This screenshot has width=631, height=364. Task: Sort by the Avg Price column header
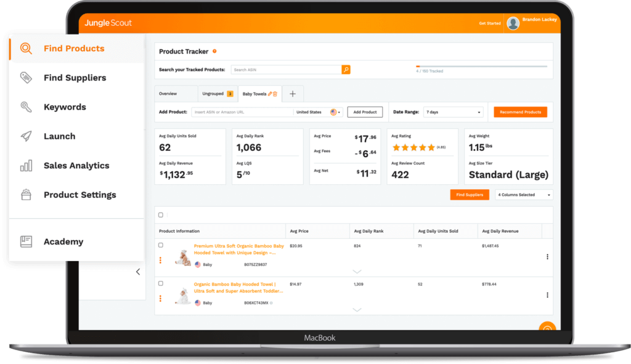(x=299, y=231)
